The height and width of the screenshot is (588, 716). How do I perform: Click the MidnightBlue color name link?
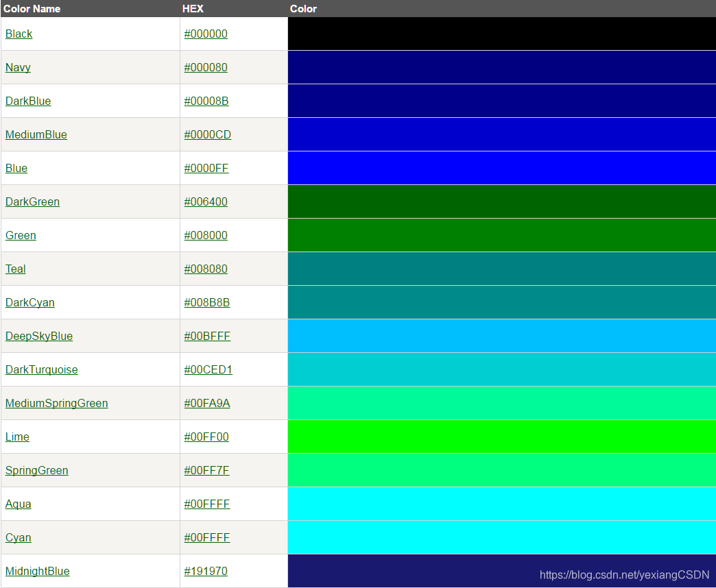click(38, 571)
